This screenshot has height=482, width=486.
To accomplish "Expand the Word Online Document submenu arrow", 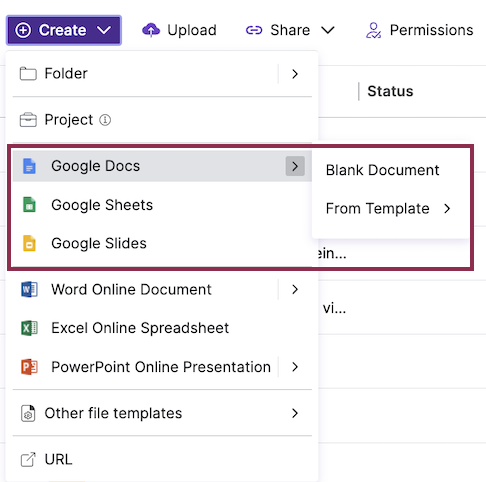I will [x=295, y=289].
